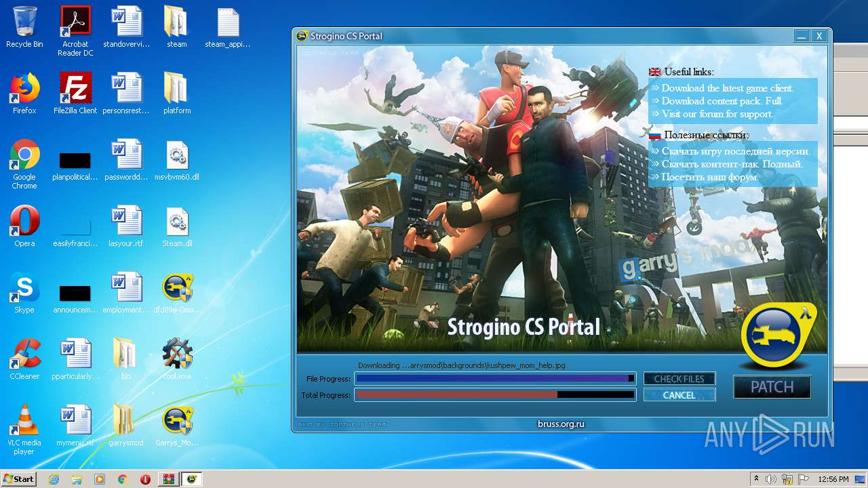Switch to the WinRAR taskbar item
The height and width of the screenshot is (488, 868).
pyautogui.click(x=168, y=479)
